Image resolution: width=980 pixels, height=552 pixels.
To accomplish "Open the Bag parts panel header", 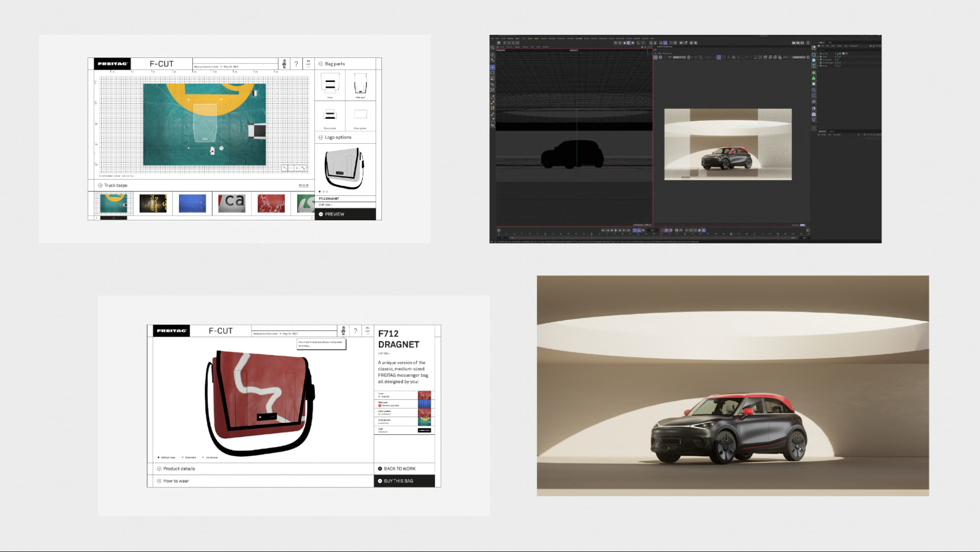I will (x=334, y=64).
